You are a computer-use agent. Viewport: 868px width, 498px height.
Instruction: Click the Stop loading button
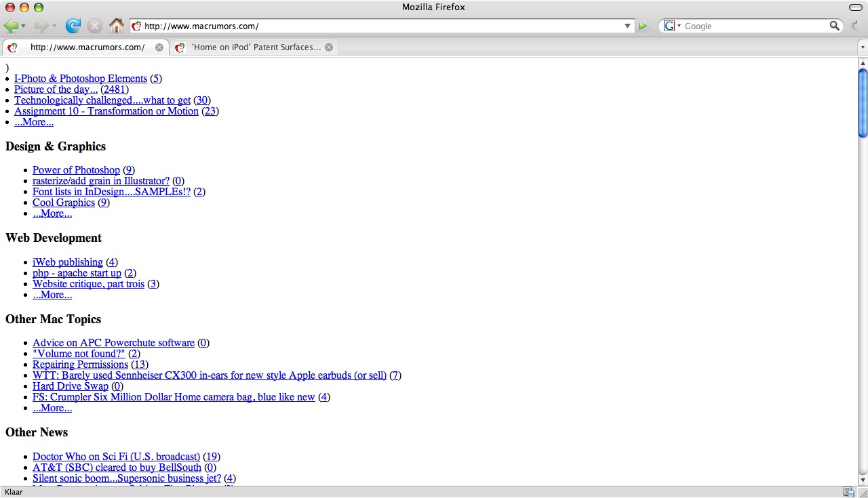pyautogui.click(x=95, y=26)
